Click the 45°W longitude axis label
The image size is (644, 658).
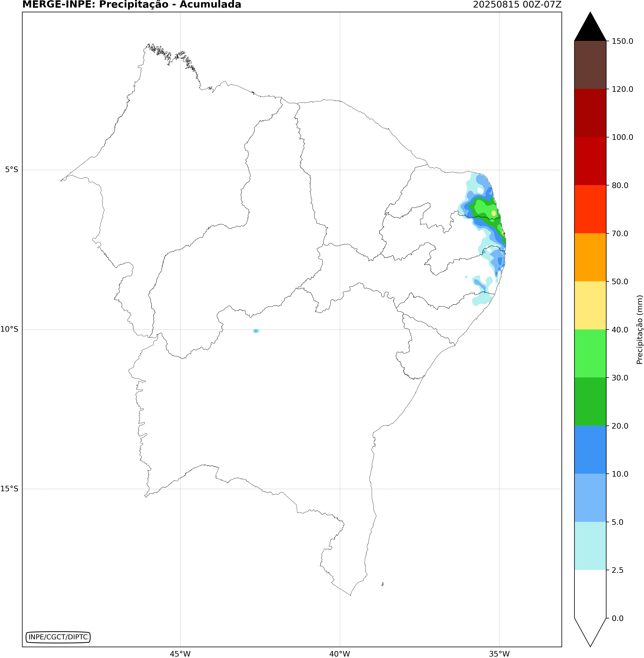[x=180, y=654]
